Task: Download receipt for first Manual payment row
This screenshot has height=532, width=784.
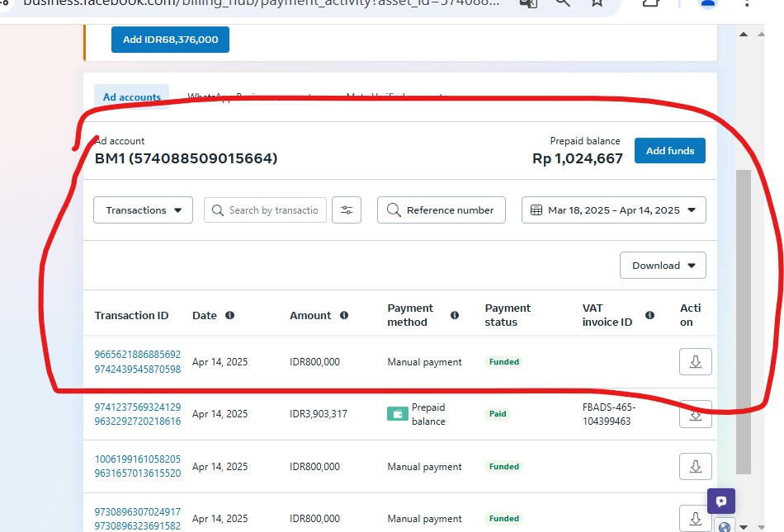Action: 695,361
